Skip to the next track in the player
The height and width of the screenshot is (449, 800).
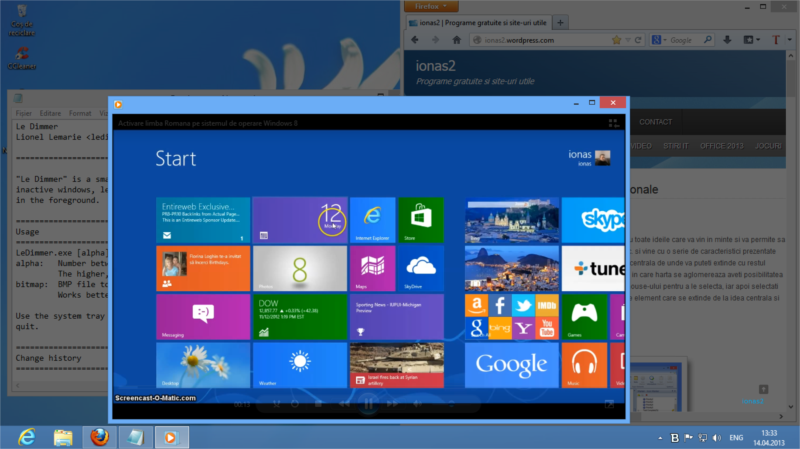(392, 404)
